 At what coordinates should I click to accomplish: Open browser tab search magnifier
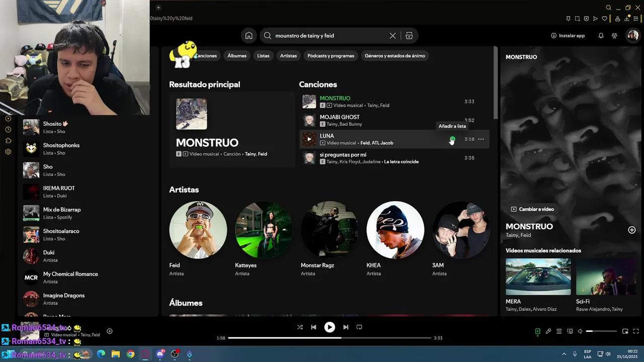pyautogui.click(x=608, y=8)
